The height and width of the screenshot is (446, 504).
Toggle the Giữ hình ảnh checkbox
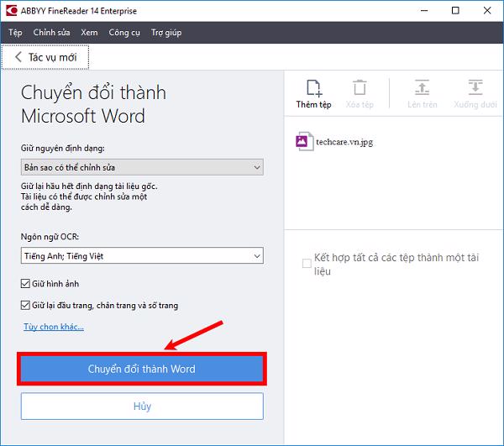pos(25,283)
